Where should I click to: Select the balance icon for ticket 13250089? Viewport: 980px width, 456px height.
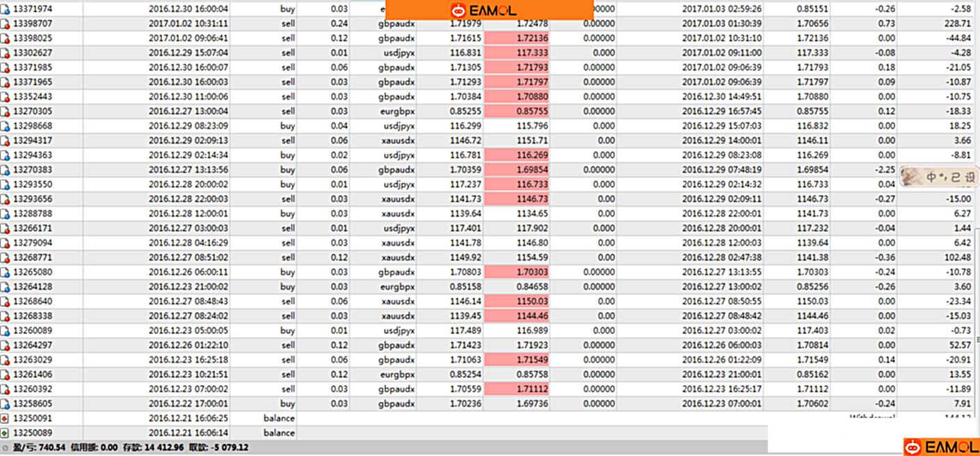pyautogui.click(x=5, y=433)
